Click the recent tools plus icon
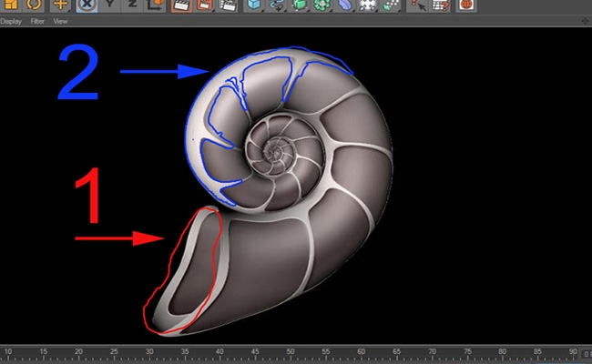 60,5
